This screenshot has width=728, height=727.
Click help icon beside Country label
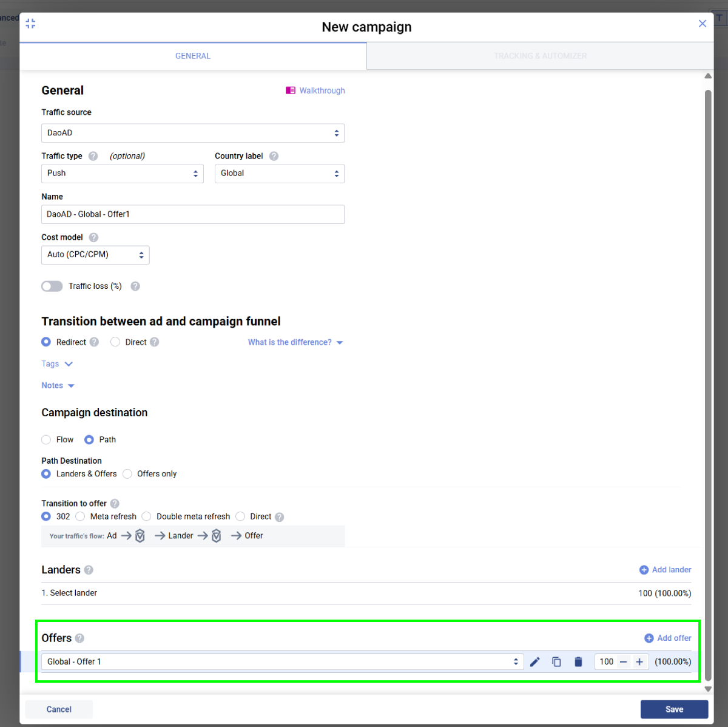click(274, 156)
